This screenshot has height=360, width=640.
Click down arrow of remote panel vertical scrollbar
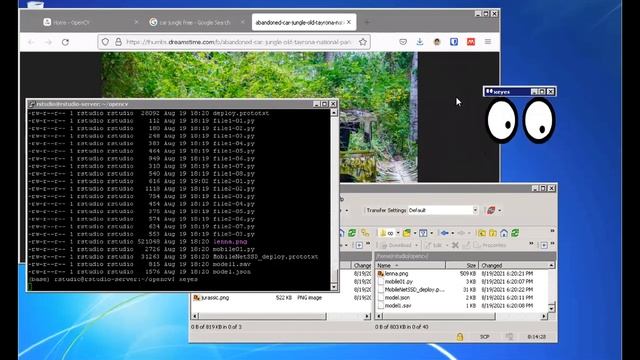(x=551, y=309)
